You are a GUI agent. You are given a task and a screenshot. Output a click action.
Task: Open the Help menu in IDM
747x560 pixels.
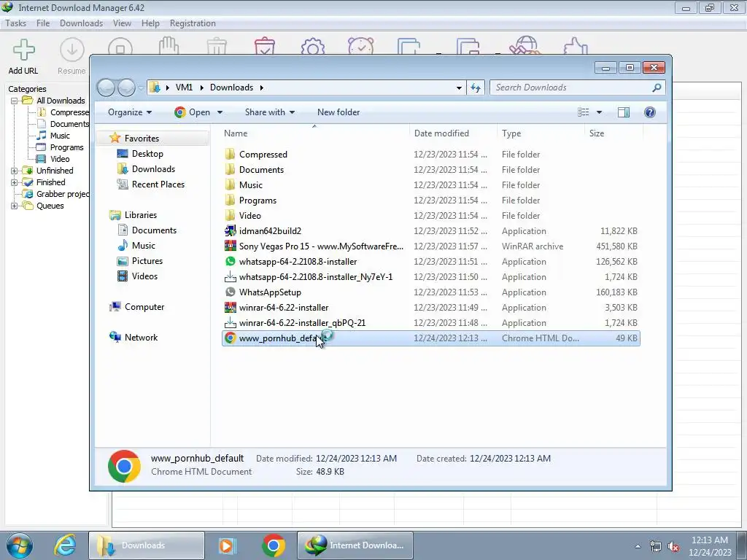(x=150, y=23)
